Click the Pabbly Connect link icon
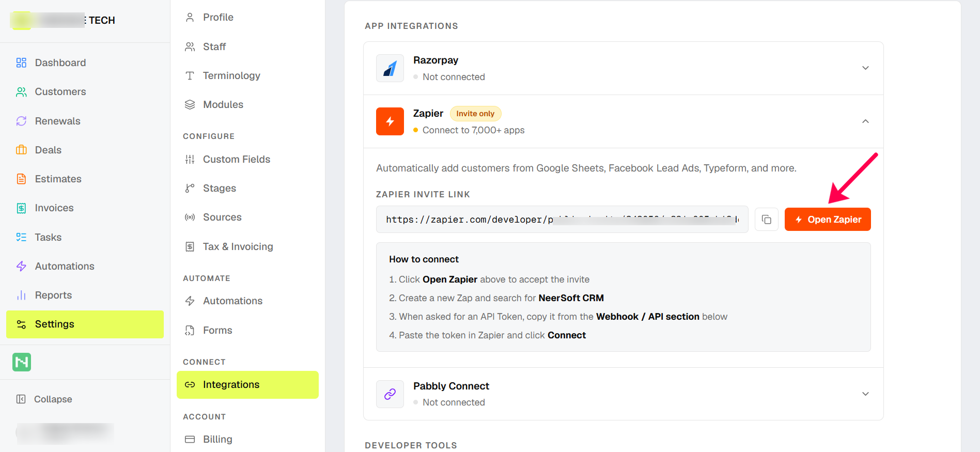This screenshot has width=980, height=452. point(390,394)
